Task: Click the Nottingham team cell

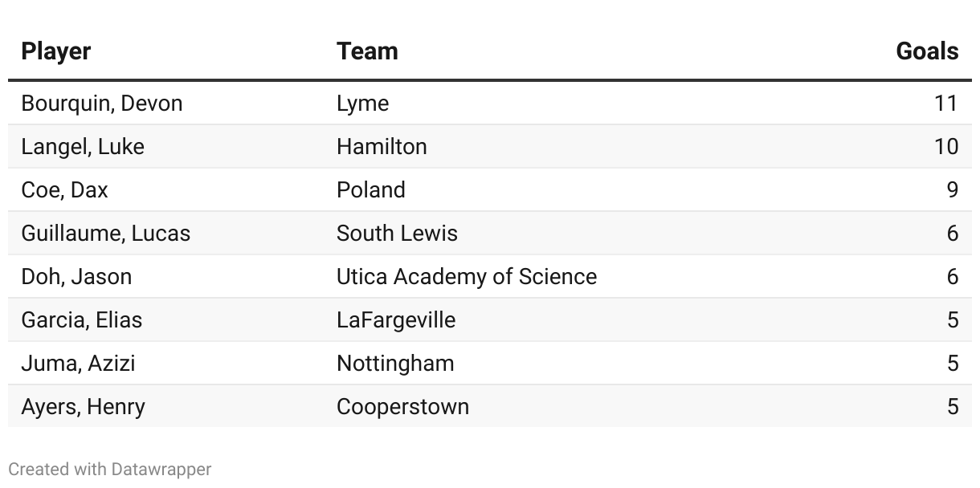Action: coord(395,364)
